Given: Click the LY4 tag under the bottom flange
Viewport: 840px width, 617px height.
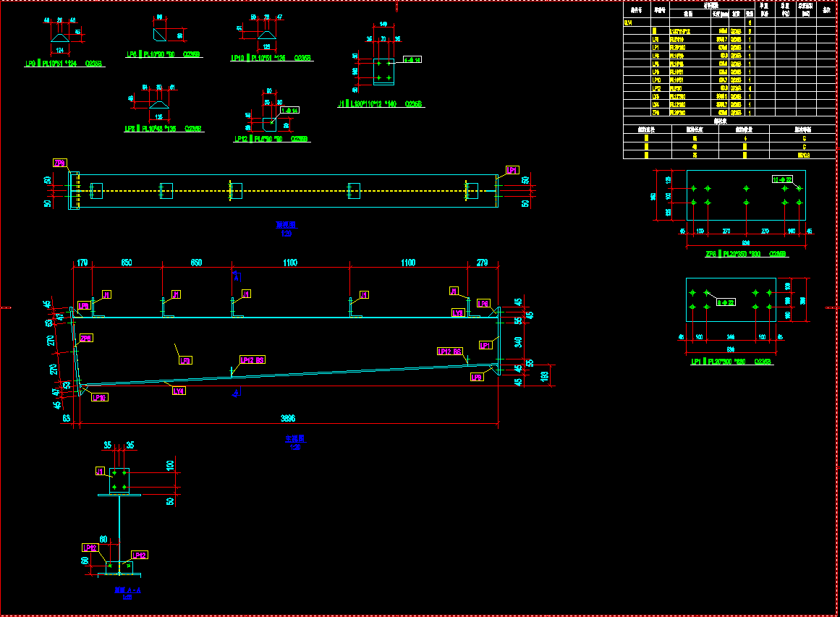Looking at the screenshot, I should coord(179,391).
